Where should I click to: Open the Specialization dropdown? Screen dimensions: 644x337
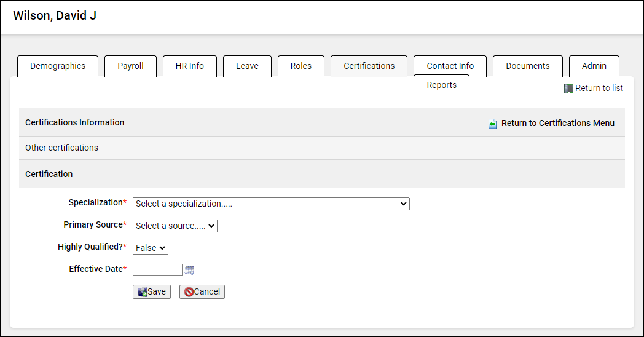271,204
